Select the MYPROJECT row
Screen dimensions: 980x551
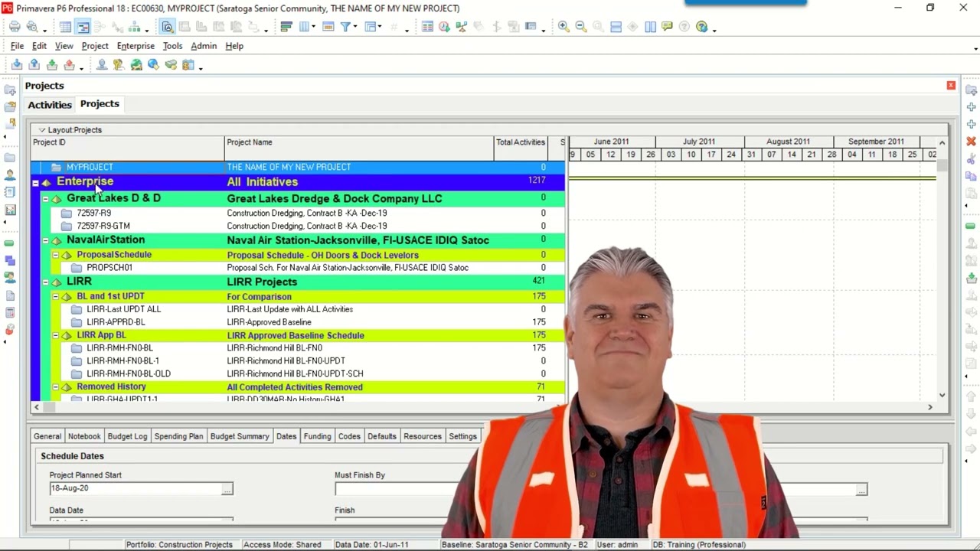pos(298,167)
